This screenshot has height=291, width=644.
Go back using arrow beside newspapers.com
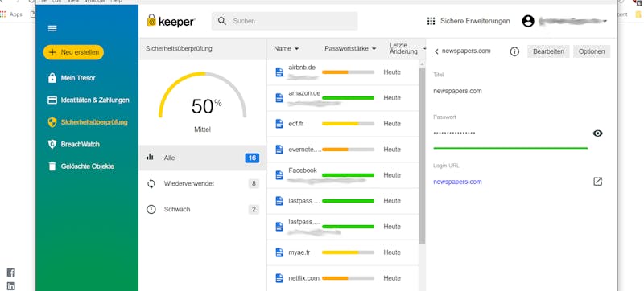point(436,51)
